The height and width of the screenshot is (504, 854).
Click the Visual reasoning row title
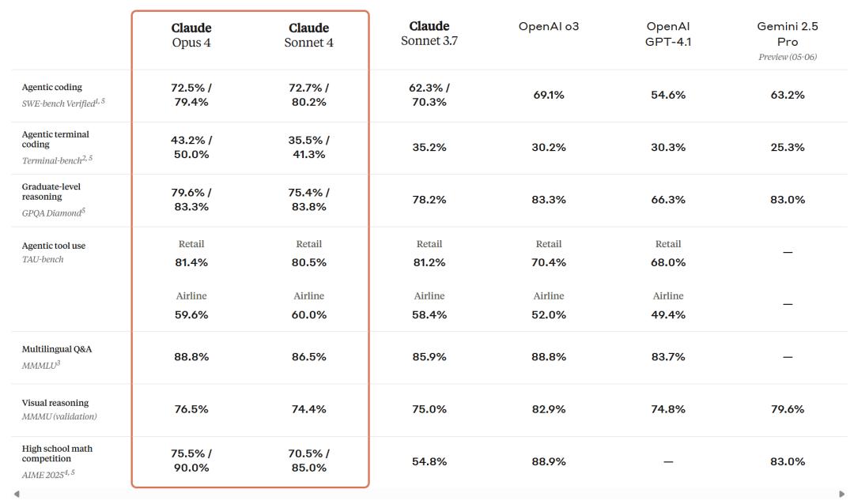pos(55,403)
